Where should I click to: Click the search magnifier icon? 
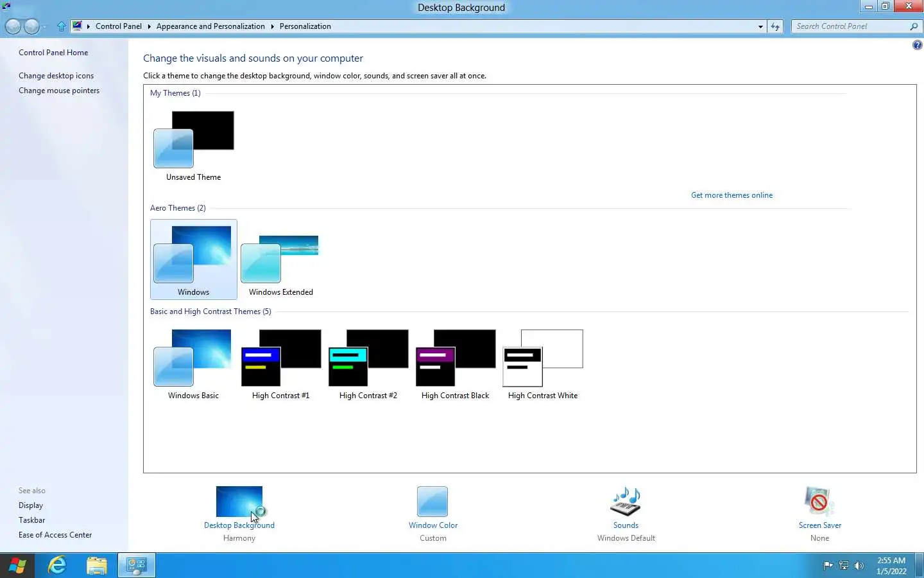click(914, 26)
